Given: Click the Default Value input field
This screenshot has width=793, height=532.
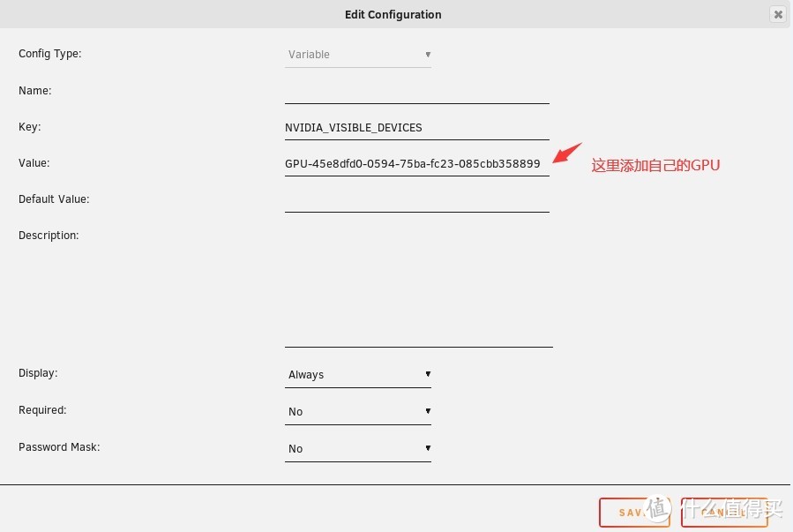Looking at the screenshot, I should point(417,200).
